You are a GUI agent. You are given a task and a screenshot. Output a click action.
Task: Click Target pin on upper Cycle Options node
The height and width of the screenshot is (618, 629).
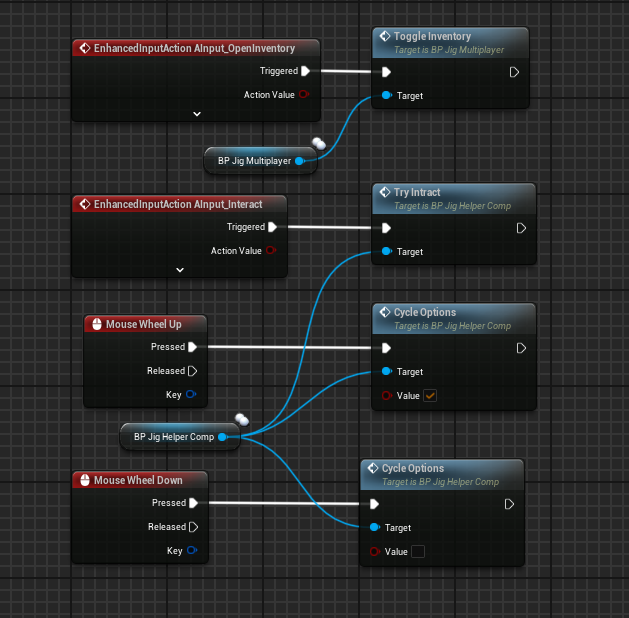(x=387, y=371)
